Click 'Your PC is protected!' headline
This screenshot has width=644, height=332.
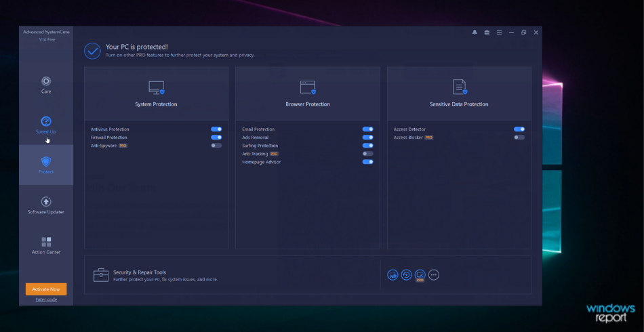[137, 47]
